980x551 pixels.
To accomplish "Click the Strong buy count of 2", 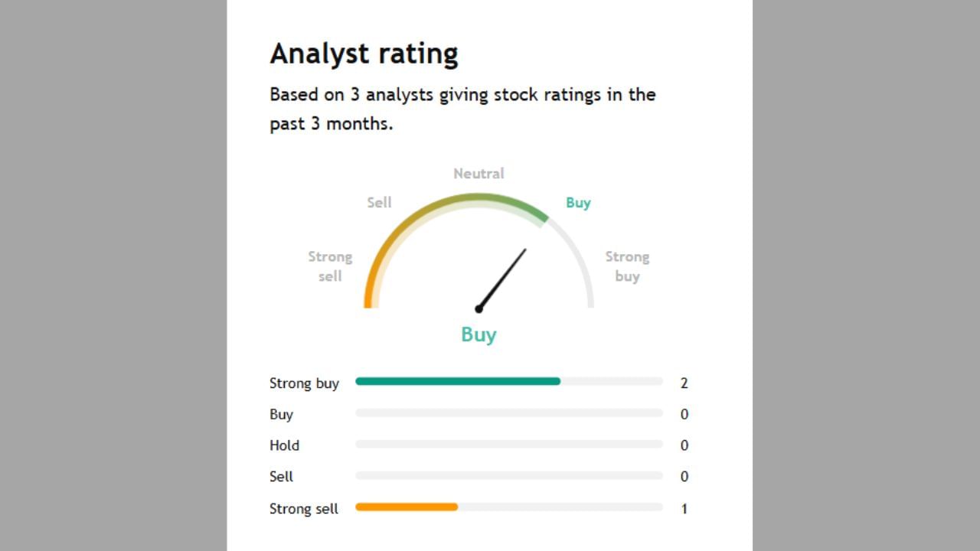I will pos(684,383).
